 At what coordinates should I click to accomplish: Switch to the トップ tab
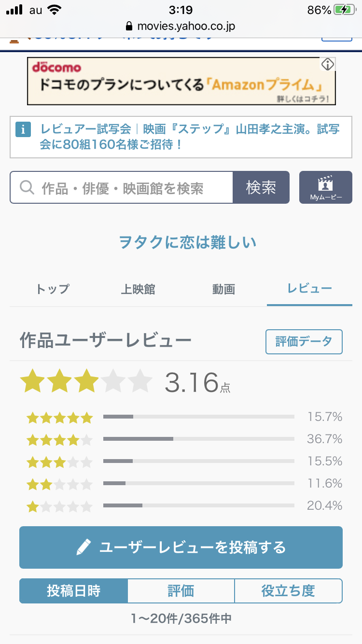coord(53,289)
